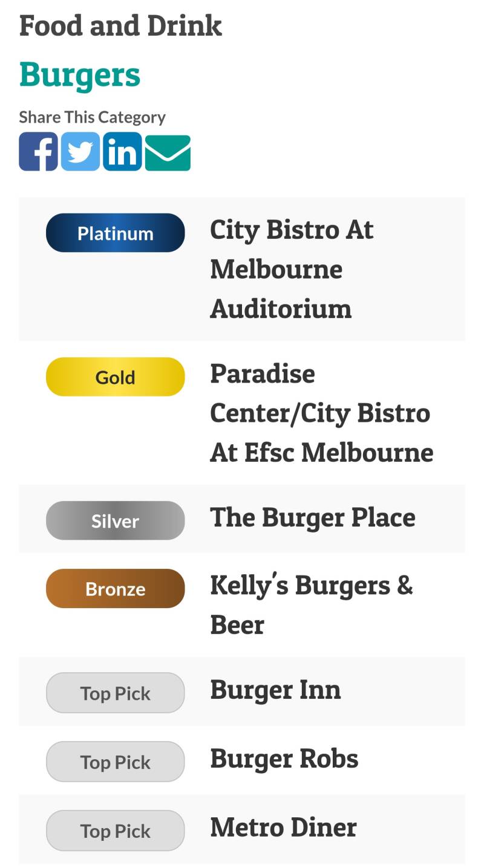Click the Bronze award badge
This screenshot has width=484, height=868.
click(x=115, y=589)
